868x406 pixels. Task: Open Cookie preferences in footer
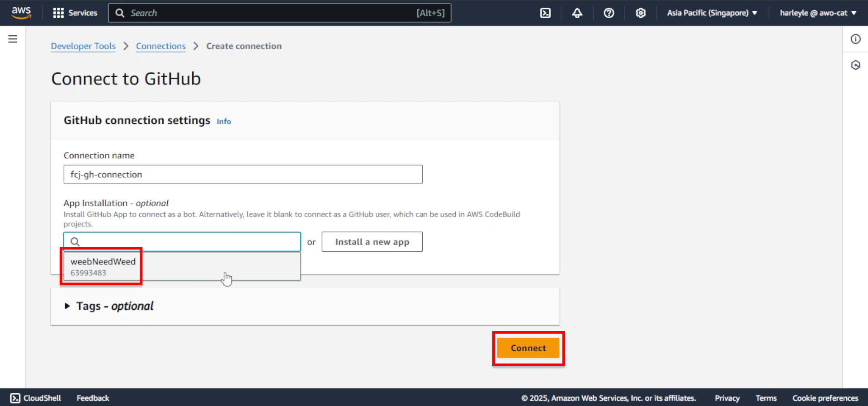825,398
